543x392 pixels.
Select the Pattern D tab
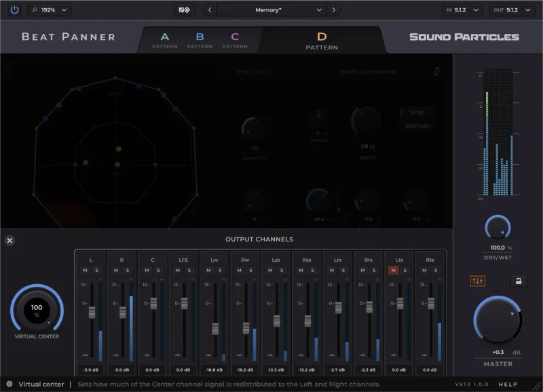coord(322,41)
